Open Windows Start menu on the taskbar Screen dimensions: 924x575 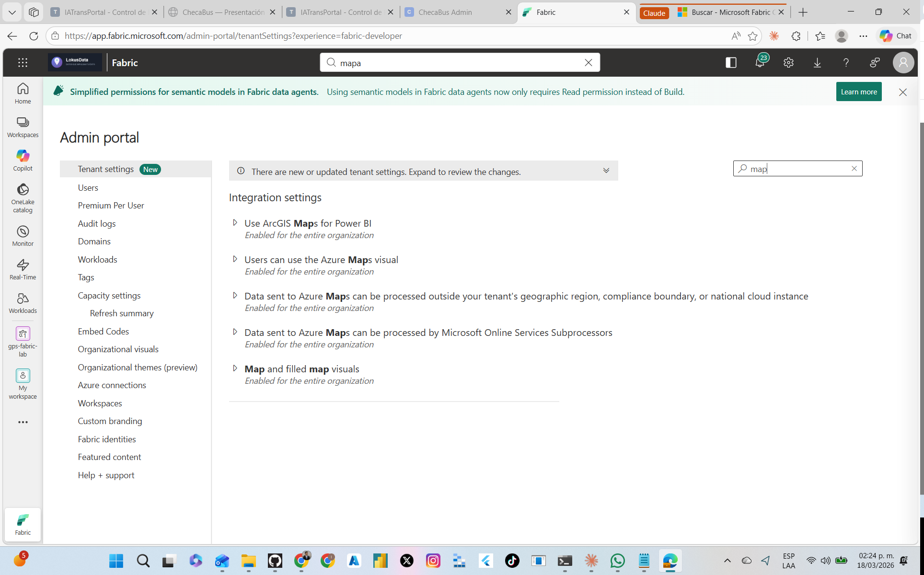(x=116, y=560)
